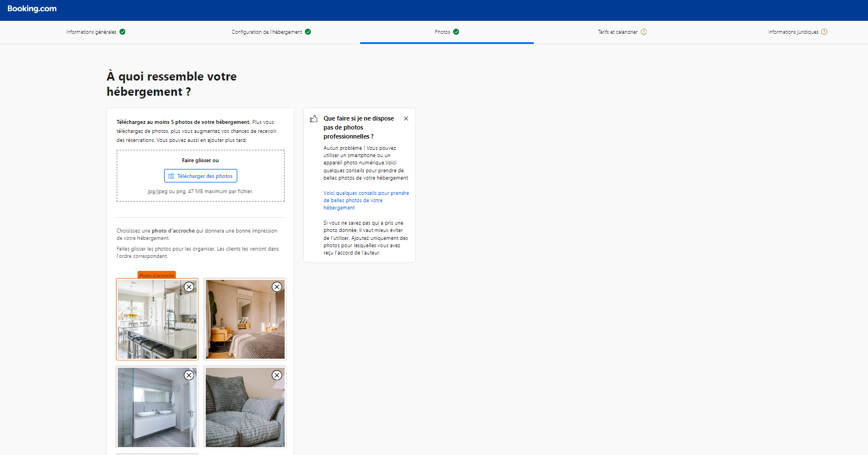Click green checkmark next to Informations générales
The image size is (868, 455).
pos(122,32)
